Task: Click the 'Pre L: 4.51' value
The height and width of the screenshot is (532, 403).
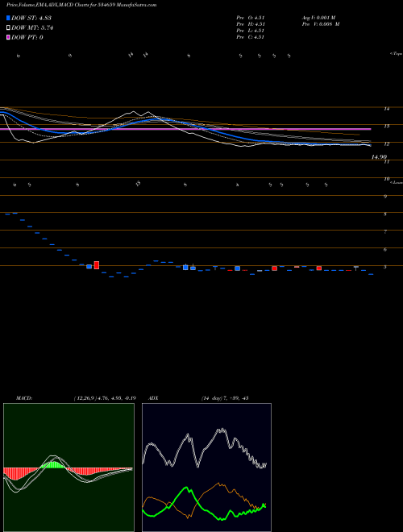Action: point(251,31)
